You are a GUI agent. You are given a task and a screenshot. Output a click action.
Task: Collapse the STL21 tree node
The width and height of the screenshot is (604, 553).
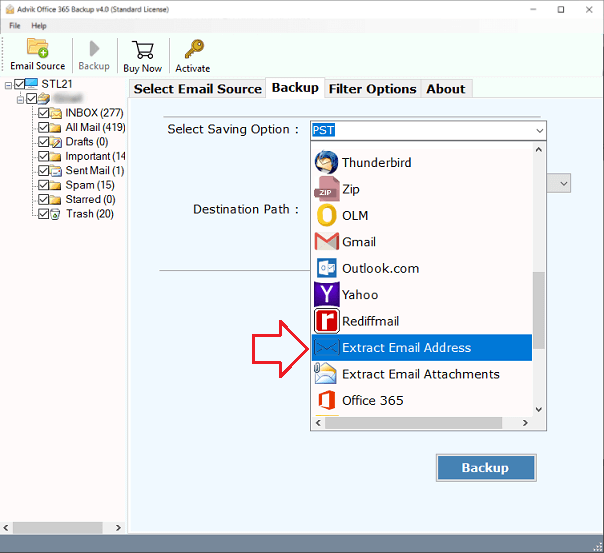pyautogui.click(x=8, y=85)
